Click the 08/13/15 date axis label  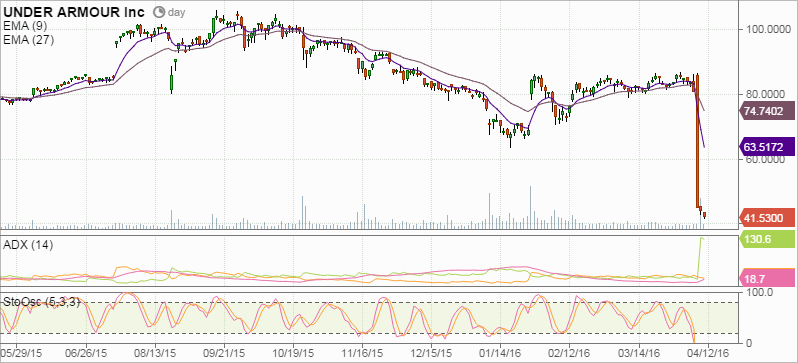pyautogui.click(x=155, y=352)
